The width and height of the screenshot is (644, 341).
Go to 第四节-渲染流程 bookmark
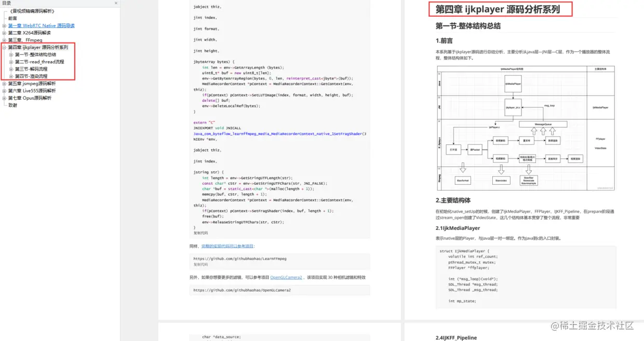(x=31, y=76)
